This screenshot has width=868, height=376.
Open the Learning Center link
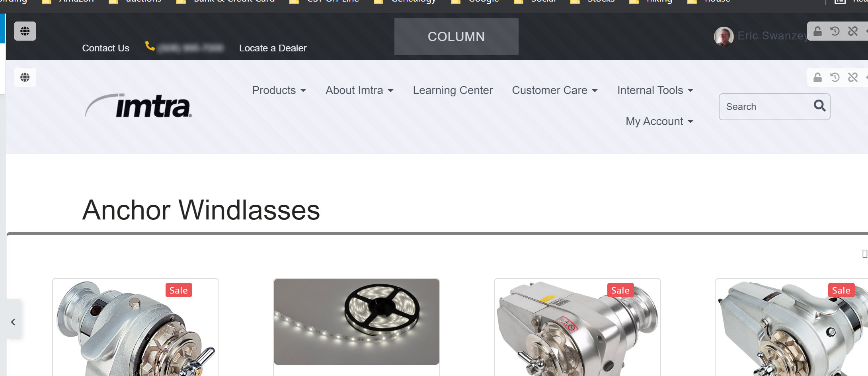(x=453, y=90)
